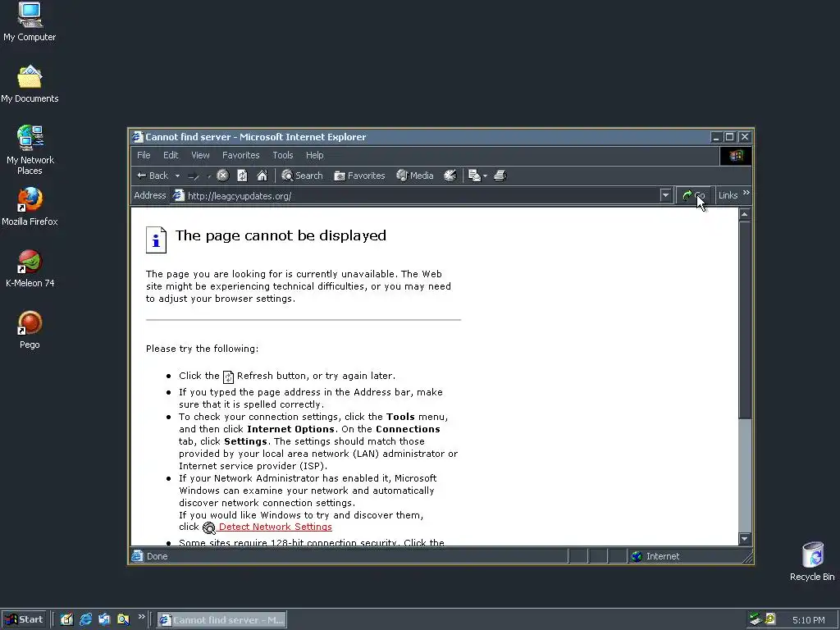Click the Forward arrow button

194,176
